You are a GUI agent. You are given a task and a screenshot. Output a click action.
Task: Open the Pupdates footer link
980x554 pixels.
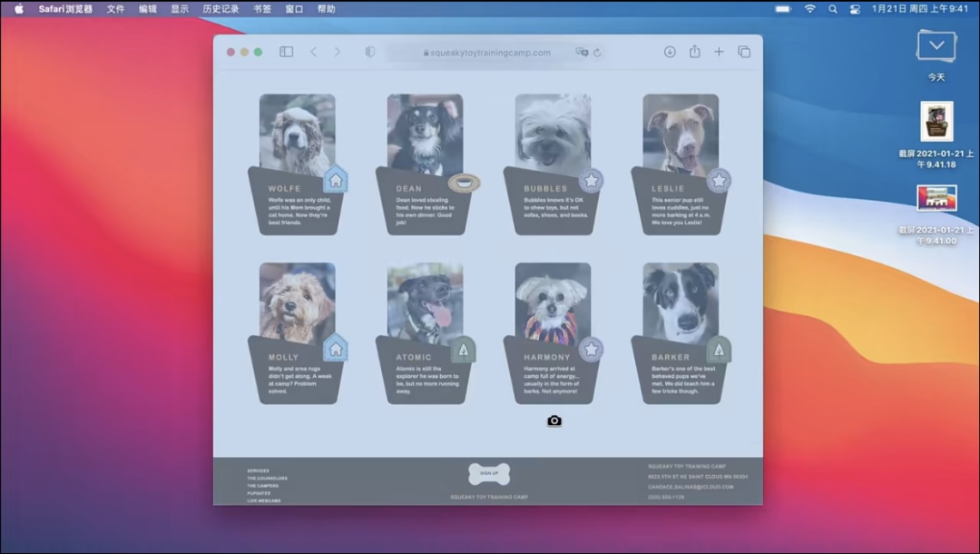pos(259,493)
